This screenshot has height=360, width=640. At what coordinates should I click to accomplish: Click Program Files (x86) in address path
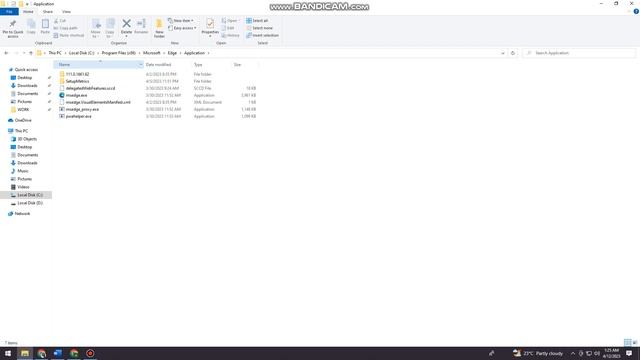[x=118, y=53]
